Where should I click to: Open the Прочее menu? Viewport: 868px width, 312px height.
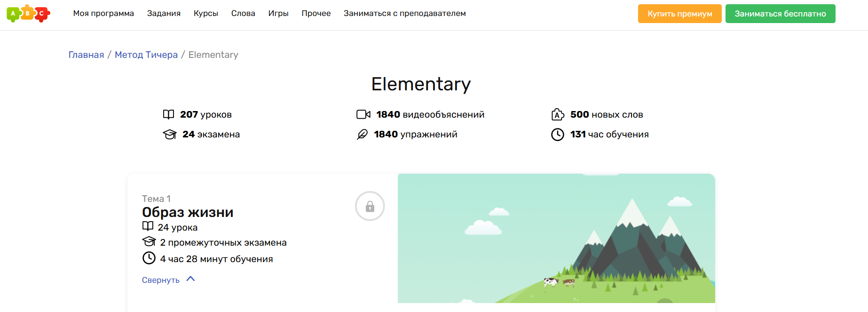point(316,14)
